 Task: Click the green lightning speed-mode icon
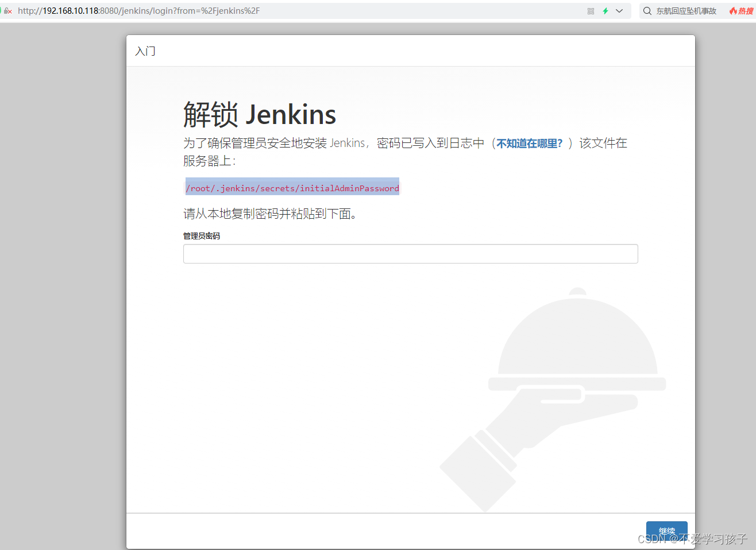[x=605, y=11]
